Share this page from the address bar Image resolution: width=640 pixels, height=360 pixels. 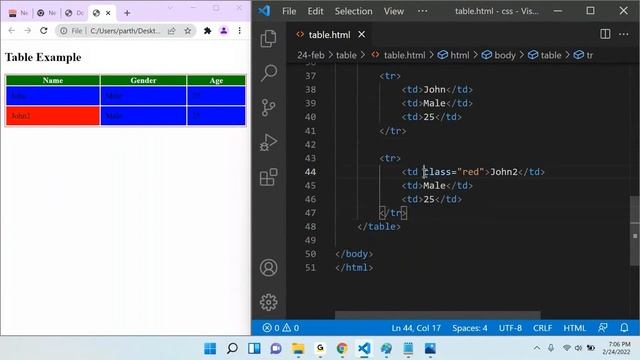[x=171, y=31]
